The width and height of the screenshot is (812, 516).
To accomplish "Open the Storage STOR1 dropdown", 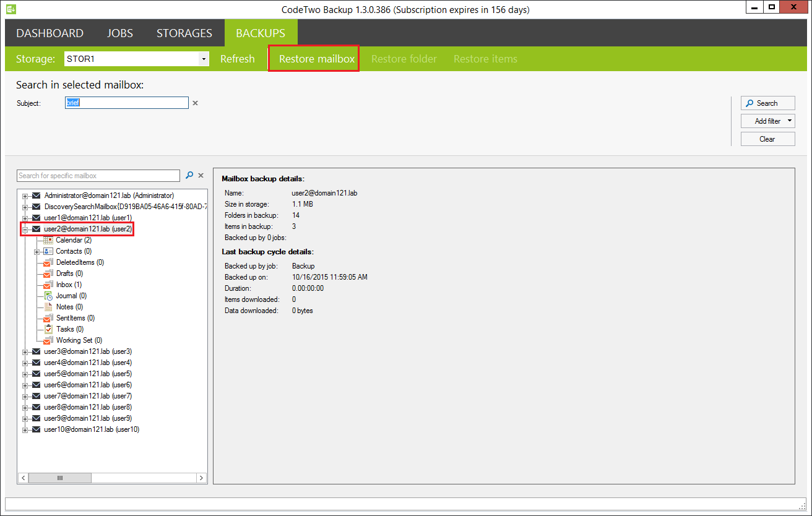I will [204, 59].
